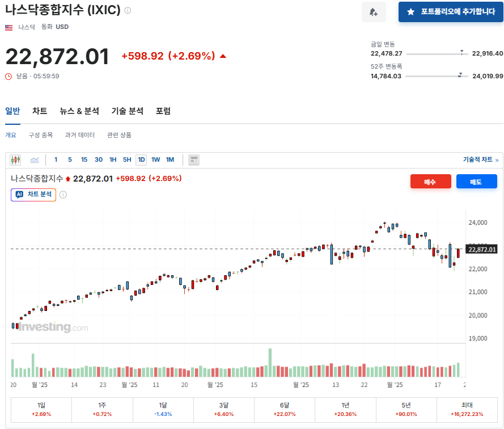Click the red 매수 button
Image resolution: width=504 pixels, height=429 pixels.
(430, 182)
